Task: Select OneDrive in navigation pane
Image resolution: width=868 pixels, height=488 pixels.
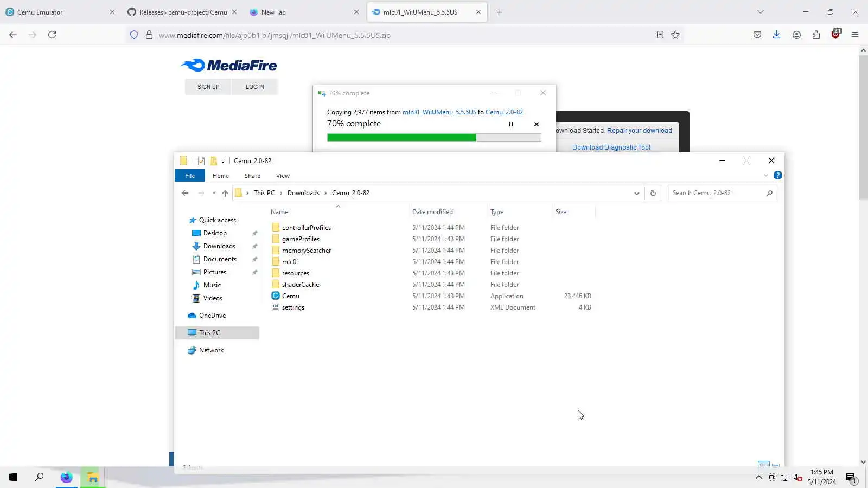Action: (212, 316)
